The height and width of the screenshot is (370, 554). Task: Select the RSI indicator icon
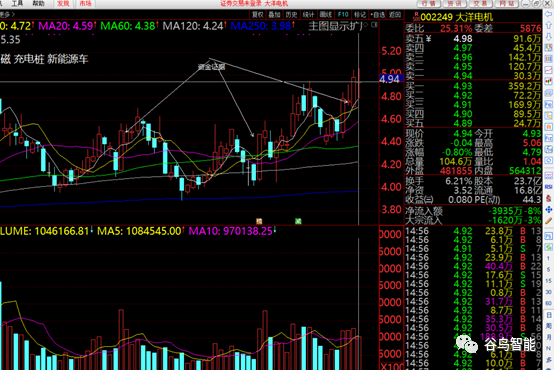pyautogui.click(x=549, y=187)
